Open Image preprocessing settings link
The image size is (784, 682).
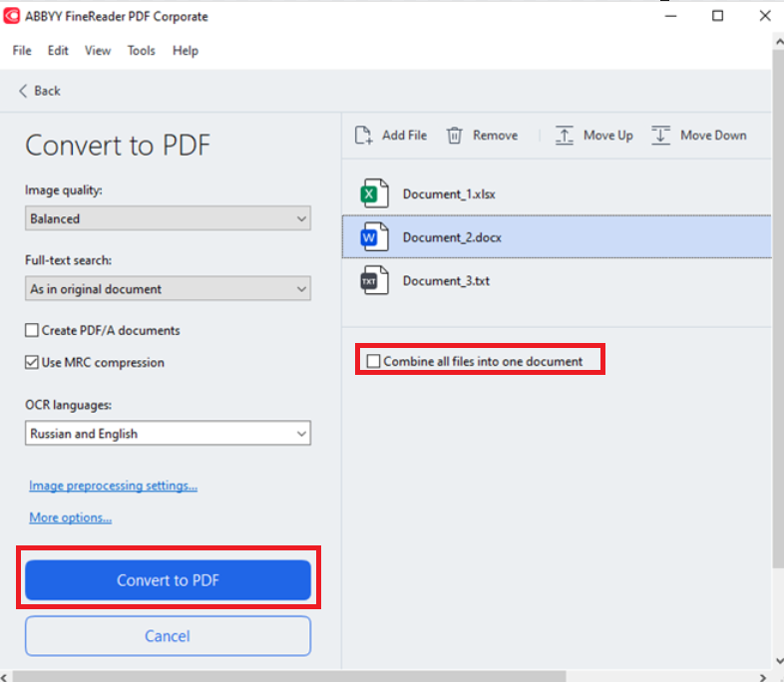click(113, 486)
